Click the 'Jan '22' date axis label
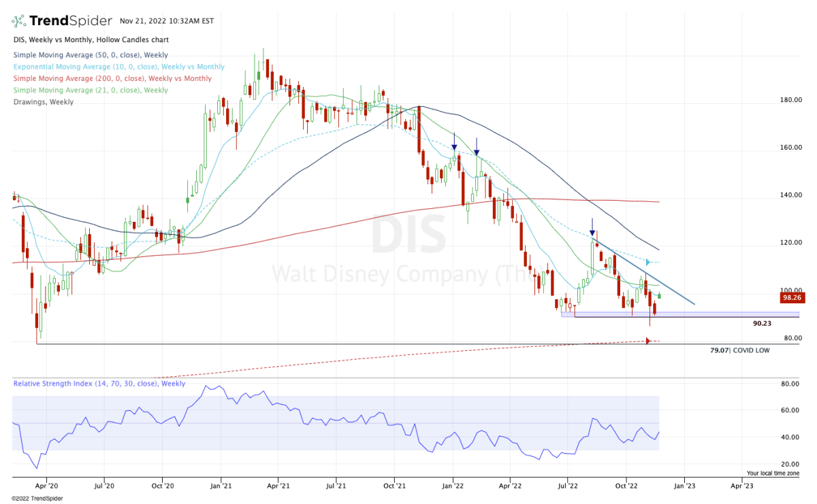 pos(452,487)
